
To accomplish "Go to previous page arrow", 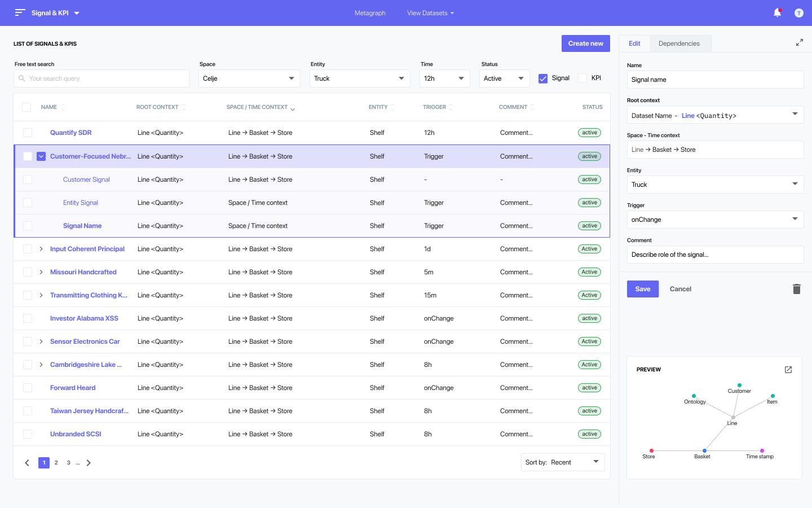I will tap(27, 463).
